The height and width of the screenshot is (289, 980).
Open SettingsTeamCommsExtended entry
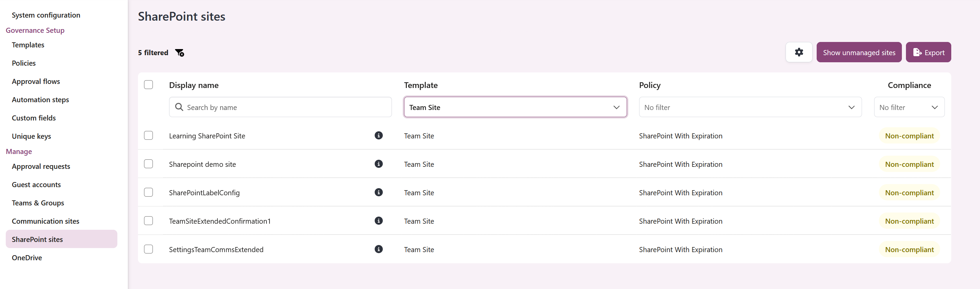216,250
